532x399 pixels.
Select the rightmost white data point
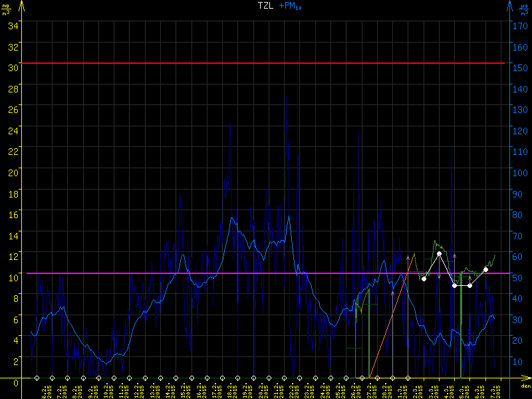(485, 269)
